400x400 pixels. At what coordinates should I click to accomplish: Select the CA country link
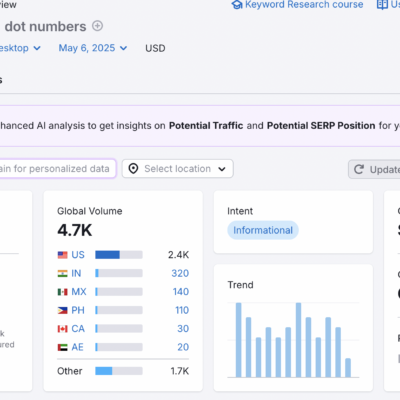78,329
